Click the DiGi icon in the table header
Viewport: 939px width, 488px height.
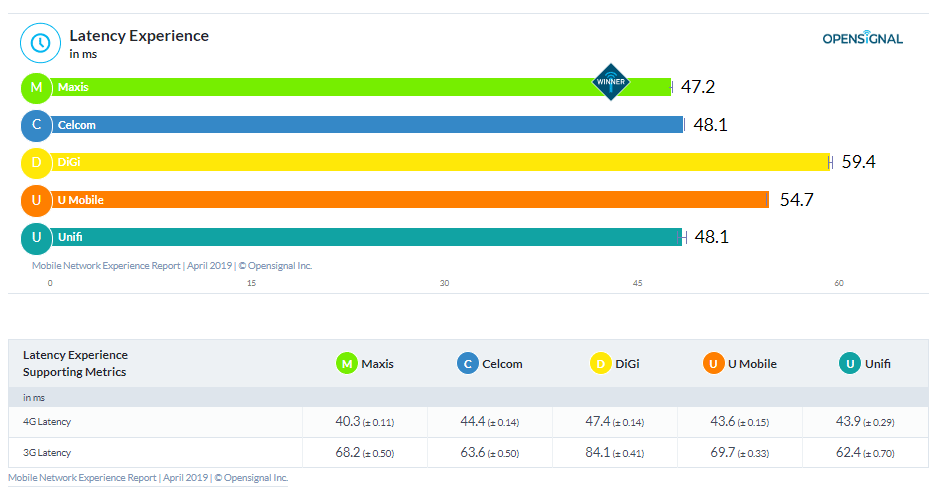tap(601, 364)
